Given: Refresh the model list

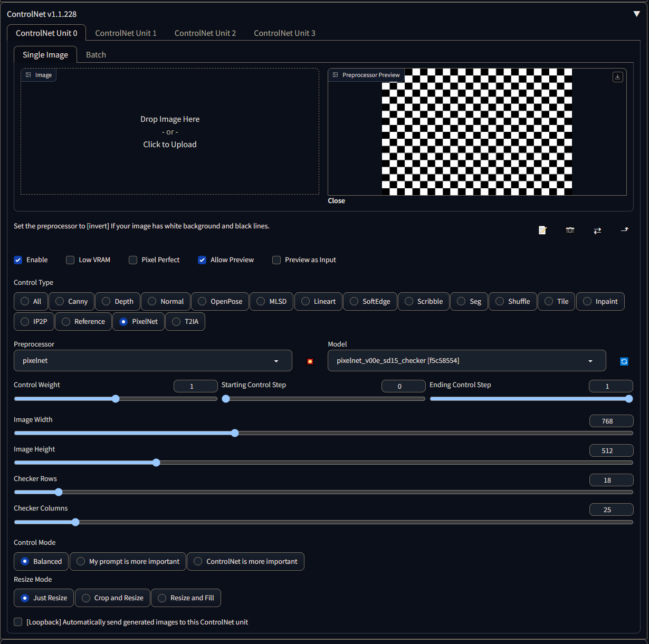Looking at the screenshot, I should pos(624,361).
